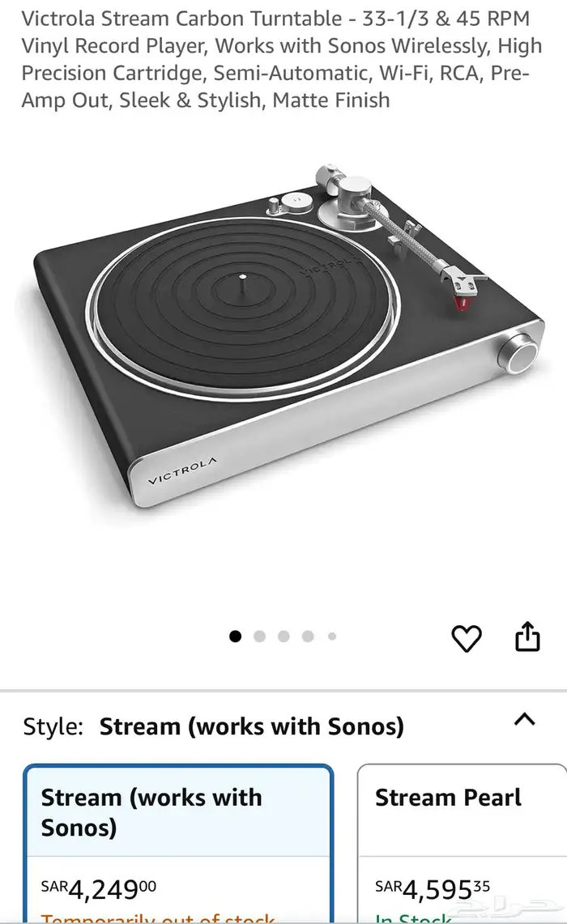Select the Stream Pearl style card title

click(448, 798)
